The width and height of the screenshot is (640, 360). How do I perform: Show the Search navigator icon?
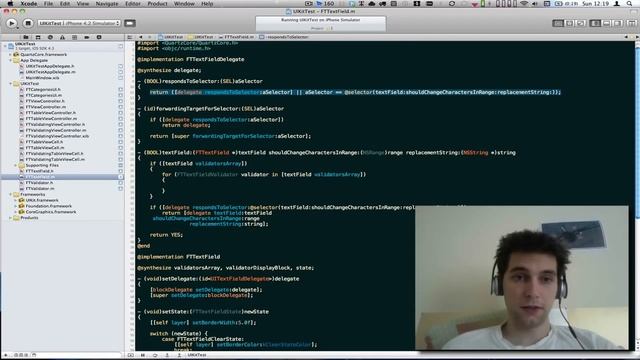point(50,37)
